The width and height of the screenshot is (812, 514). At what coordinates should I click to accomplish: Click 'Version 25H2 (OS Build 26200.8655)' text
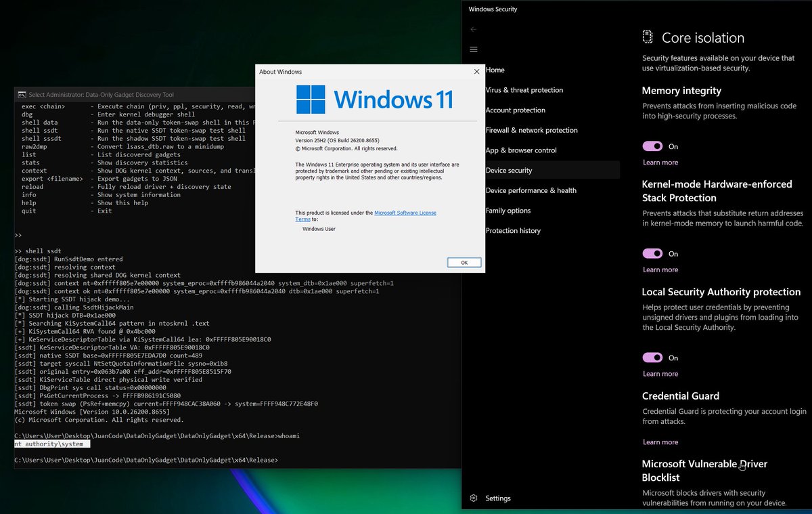click(337, 140)
